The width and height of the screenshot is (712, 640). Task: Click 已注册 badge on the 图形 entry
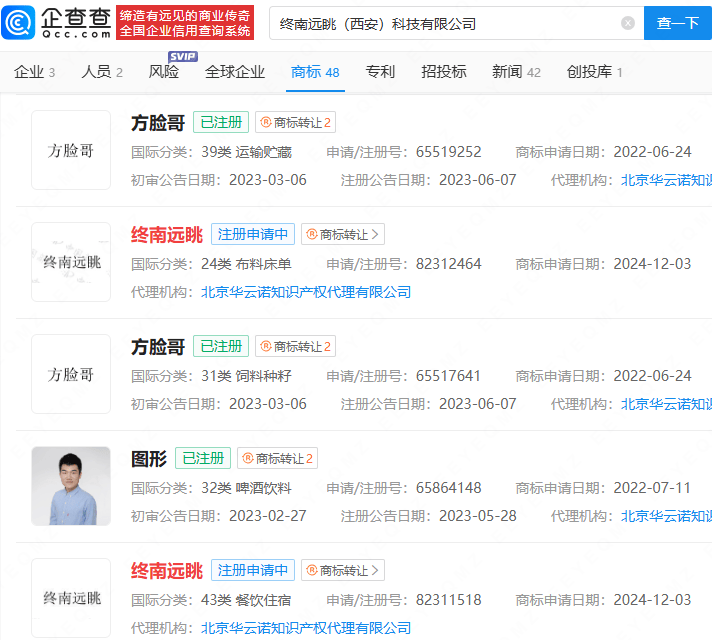click(x=203, y=458)
